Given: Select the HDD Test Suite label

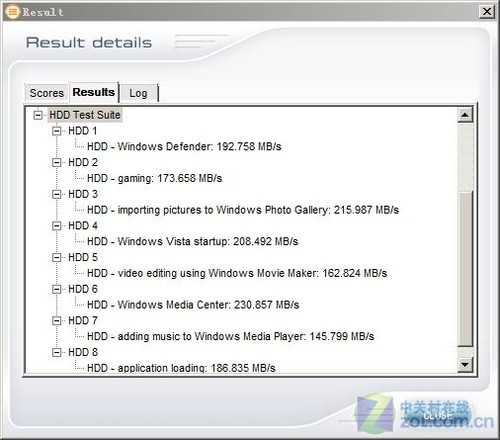Looking at the screenshot, I should point(85,115).
